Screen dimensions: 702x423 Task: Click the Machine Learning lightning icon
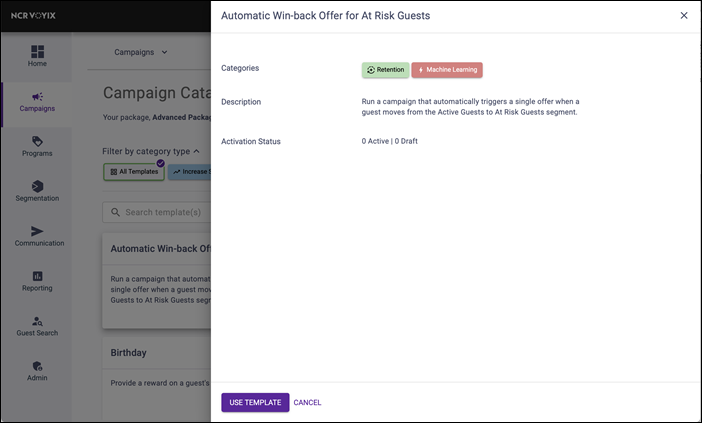[x=421, y=70]
